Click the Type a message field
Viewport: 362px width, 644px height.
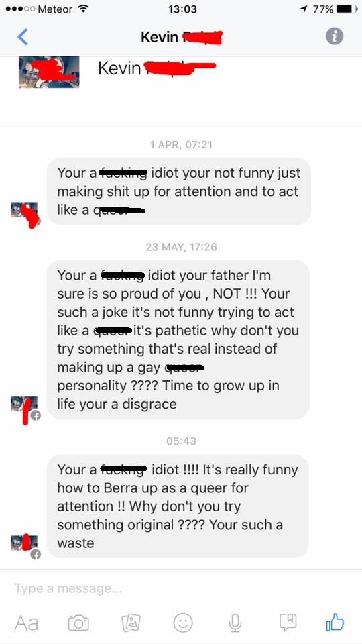(x=180, y=588)
